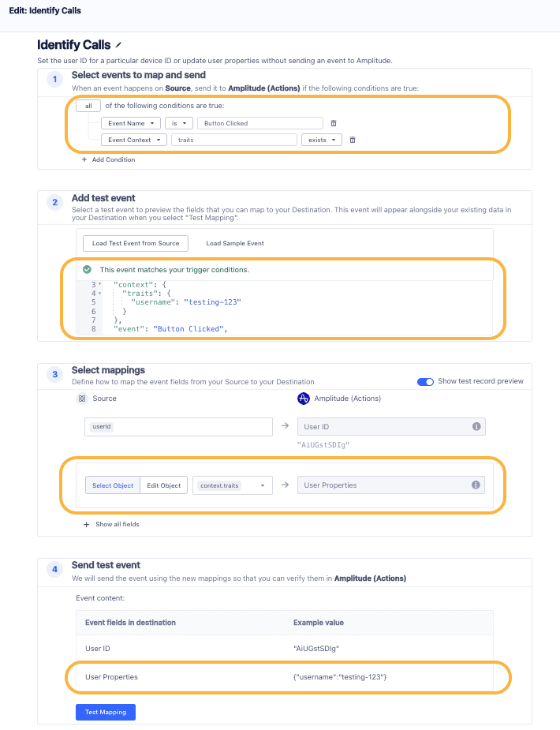The image size is (560, 730).
Task: Open the exists operator dropdown
Action: pyautogui.click(x=322, y=140)
